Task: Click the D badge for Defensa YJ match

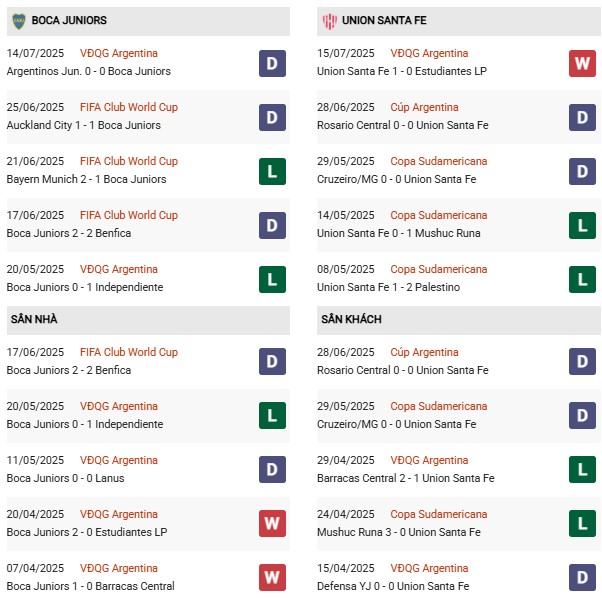Action: coord(582,578)
